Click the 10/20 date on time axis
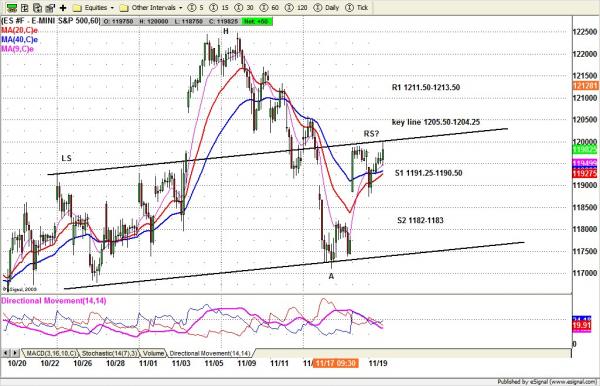This screenshot has height=386, width=600. coord(17,363)
